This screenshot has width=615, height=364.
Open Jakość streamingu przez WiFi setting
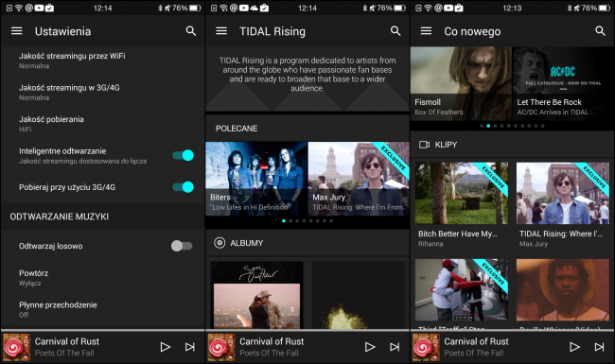click(x=102, y=61)
